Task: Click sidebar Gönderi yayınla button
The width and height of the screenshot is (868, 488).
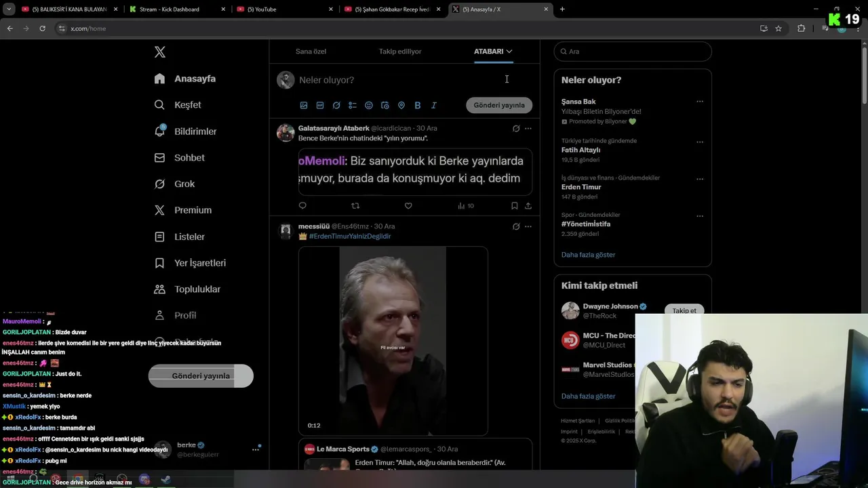Action: coord(201,376)
